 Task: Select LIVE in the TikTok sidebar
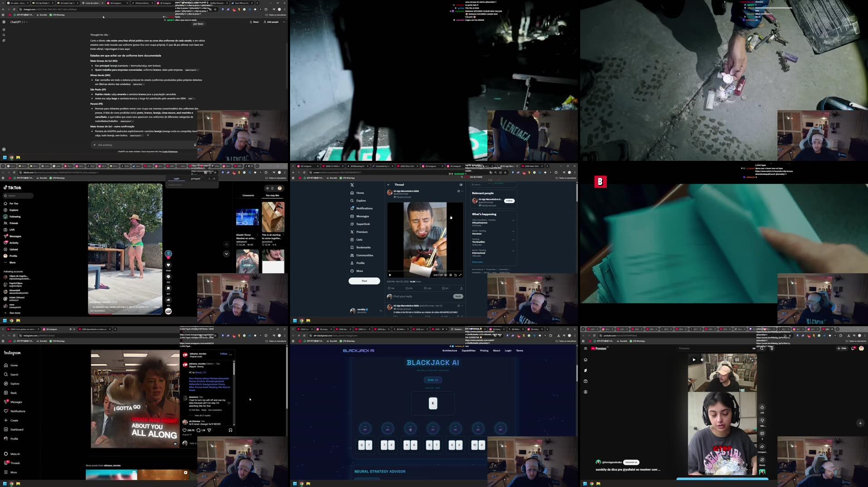tap(12, 230)
